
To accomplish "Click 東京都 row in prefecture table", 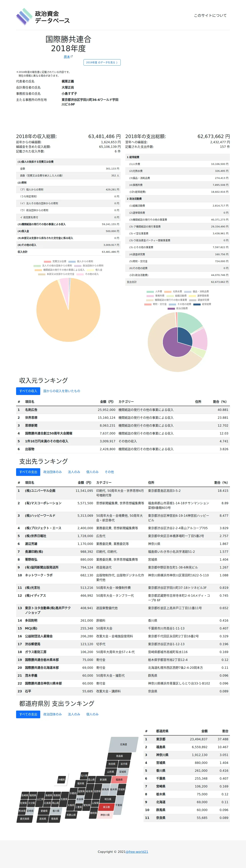I will click(x=186, y=739).
